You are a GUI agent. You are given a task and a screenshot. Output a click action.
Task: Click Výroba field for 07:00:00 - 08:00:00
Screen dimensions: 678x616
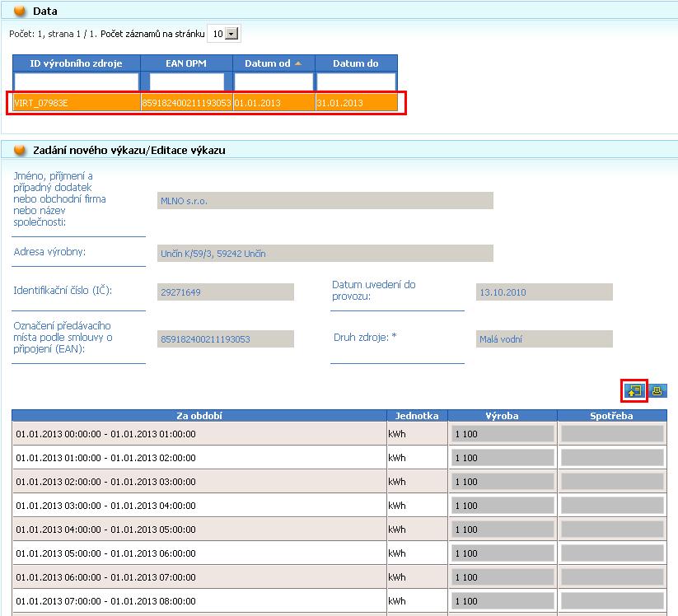tap(503, 601)
